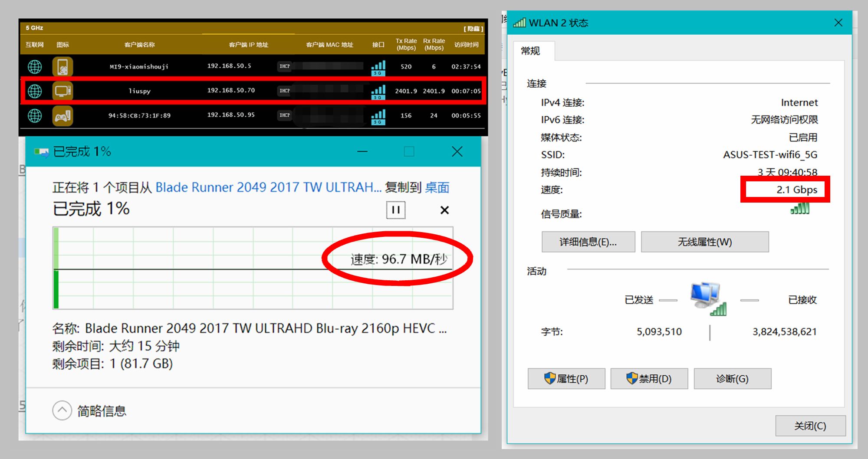Click client name MI9-xiaomishouji
Screen dimensions: 868x459
(x=139, y=67)
